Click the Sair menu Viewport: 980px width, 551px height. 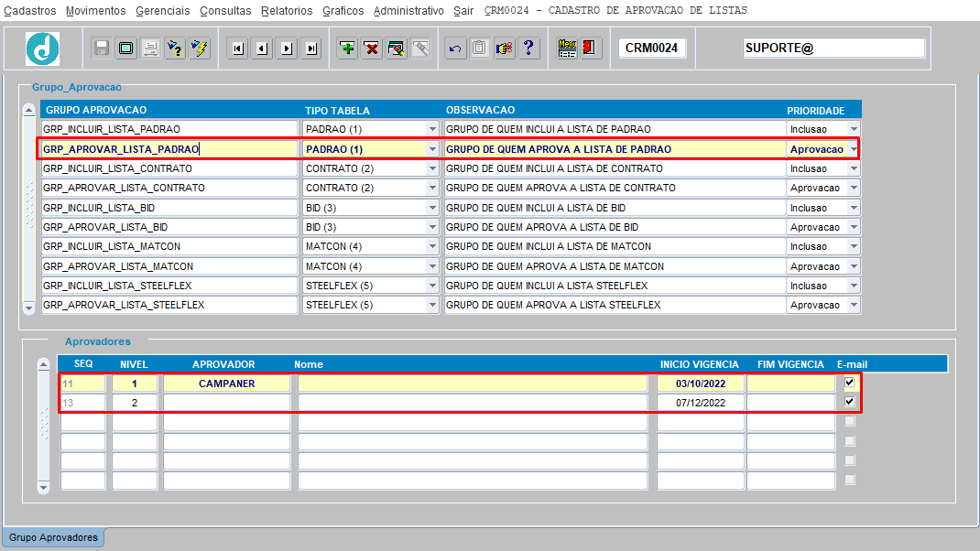click(x=463, y=11)
